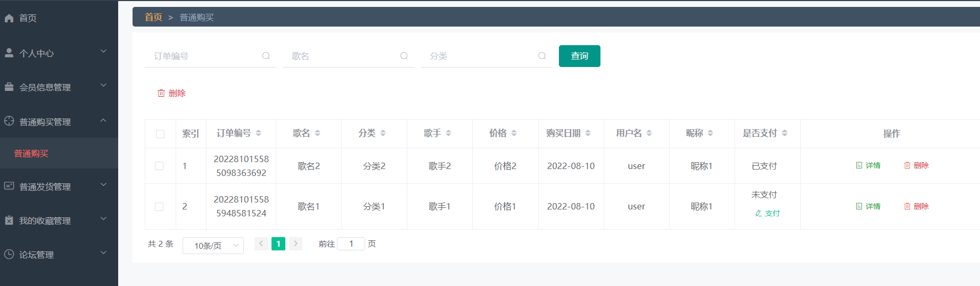Click the clock icon beside 论坛管理
This screenshot has width=980, height=286.
9,254
